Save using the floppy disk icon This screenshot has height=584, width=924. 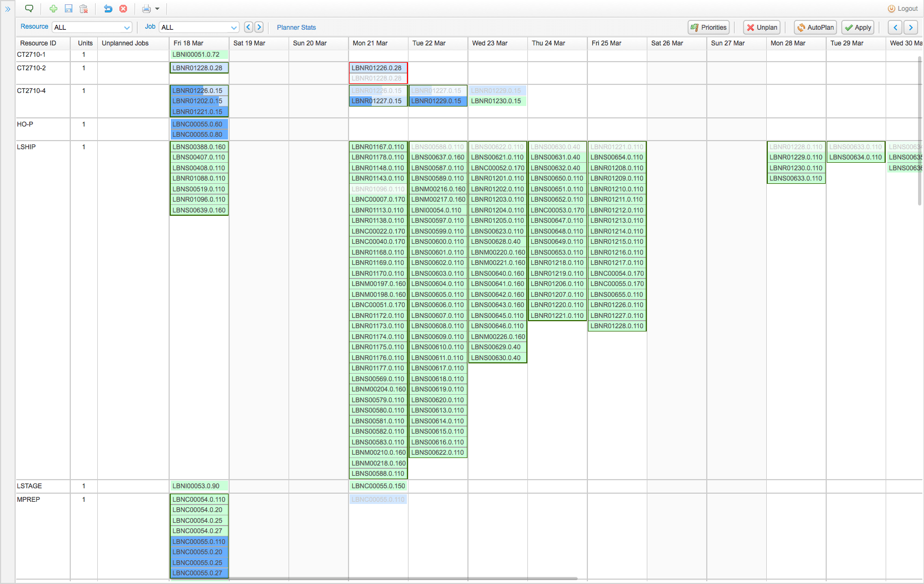click(69, 9)
